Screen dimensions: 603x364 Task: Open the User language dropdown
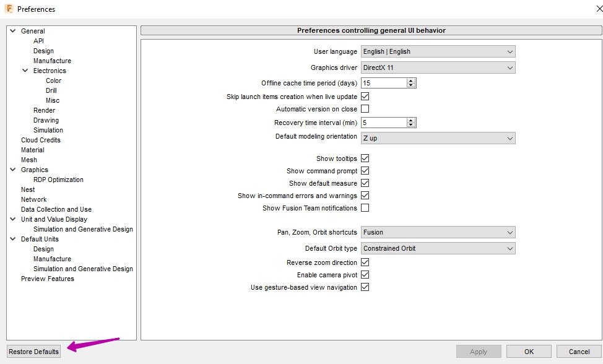pos(438,51)
